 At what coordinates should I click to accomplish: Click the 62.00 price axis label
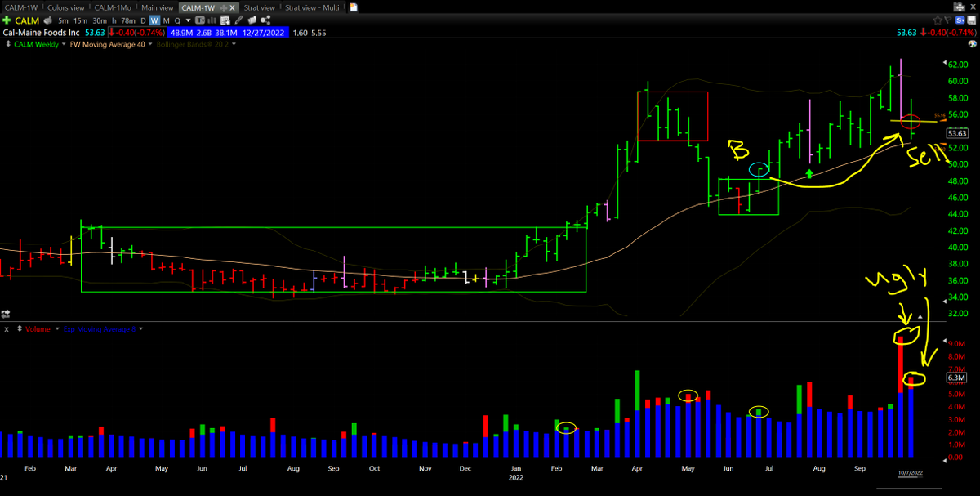point(957,64)
